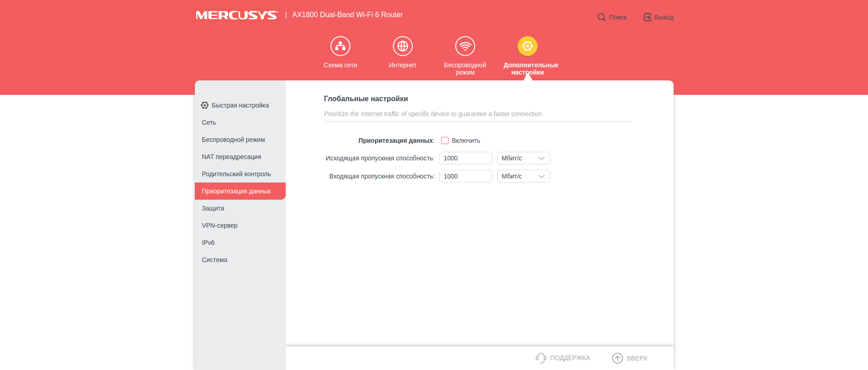Click the MERCUSYS logo
Image resolution: width=868 pixels, height=370 pixels.
pos(236,15)
